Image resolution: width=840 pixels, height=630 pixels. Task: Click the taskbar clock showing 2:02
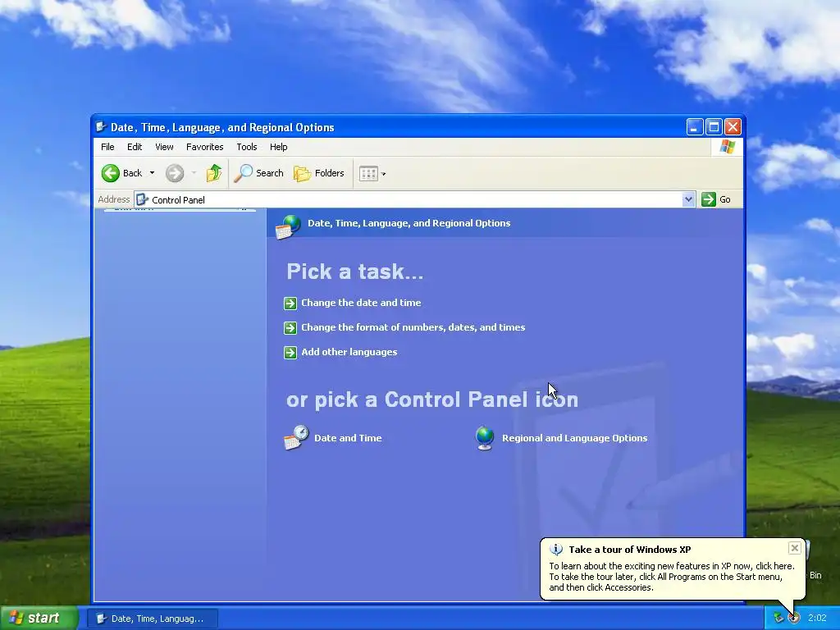pyautogui.click(x=817, y=618)
